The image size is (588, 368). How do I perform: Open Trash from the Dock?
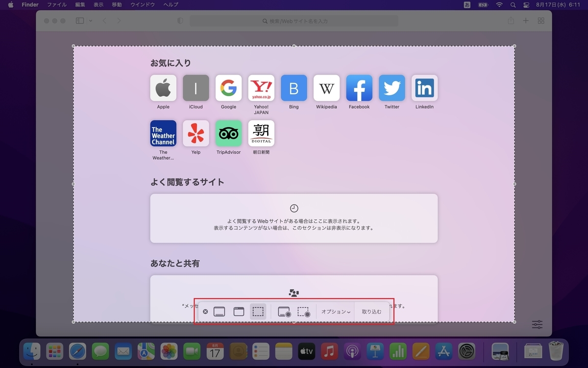(x=556, y=351)
